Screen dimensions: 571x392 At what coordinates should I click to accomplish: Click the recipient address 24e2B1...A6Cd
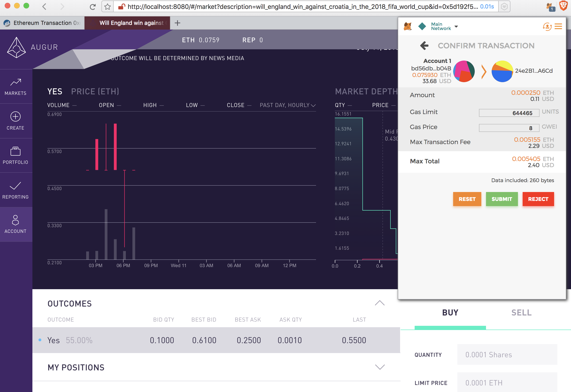point(534,71)
